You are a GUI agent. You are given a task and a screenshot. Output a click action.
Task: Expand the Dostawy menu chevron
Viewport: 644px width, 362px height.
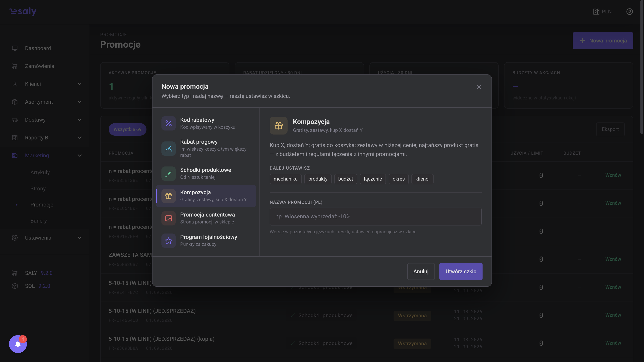click(80, 120)
